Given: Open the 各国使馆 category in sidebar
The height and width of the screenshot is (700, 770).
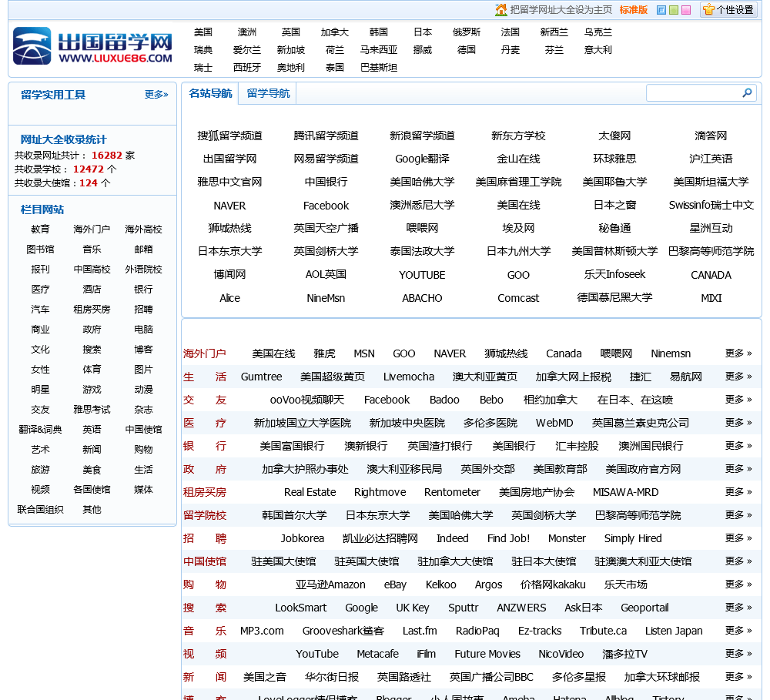Looking at the screenshot, I should (92, 489).
